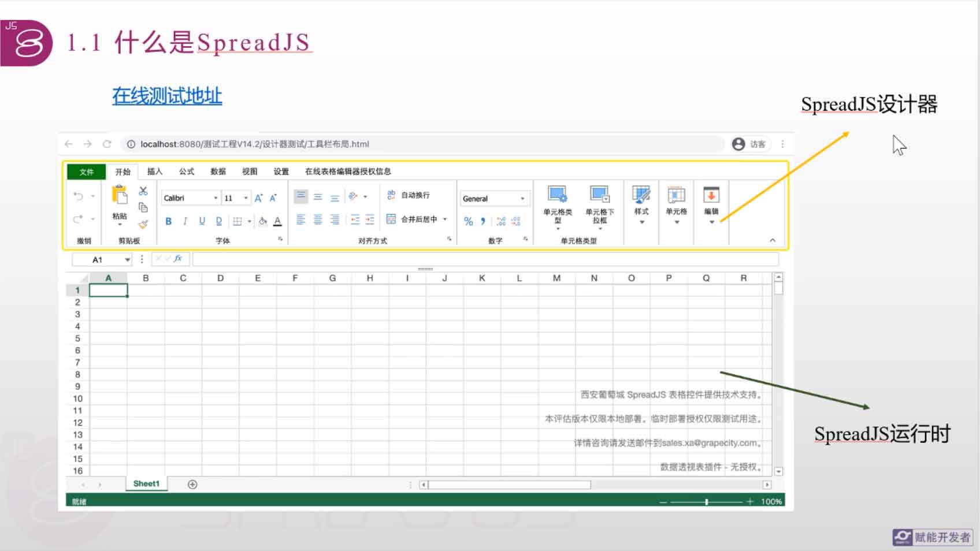Toggle bold formatting
This screenshot has width=980, height=551.
(x=169, y=221)
